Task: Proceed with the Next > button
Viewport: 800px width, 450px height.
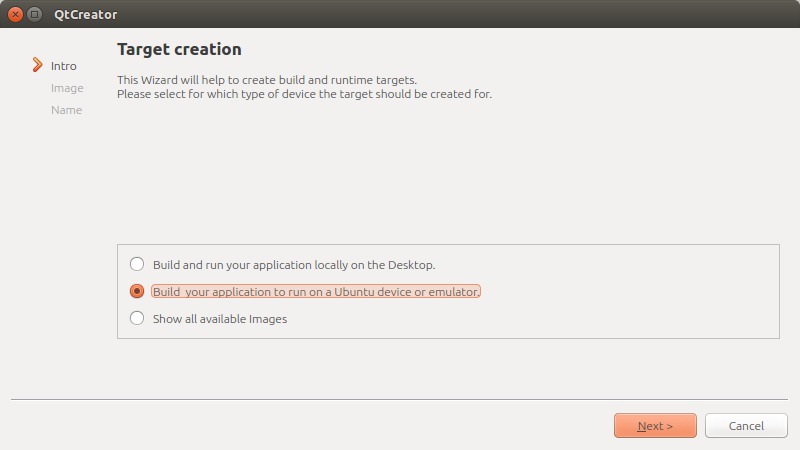Action: [655, 426]
